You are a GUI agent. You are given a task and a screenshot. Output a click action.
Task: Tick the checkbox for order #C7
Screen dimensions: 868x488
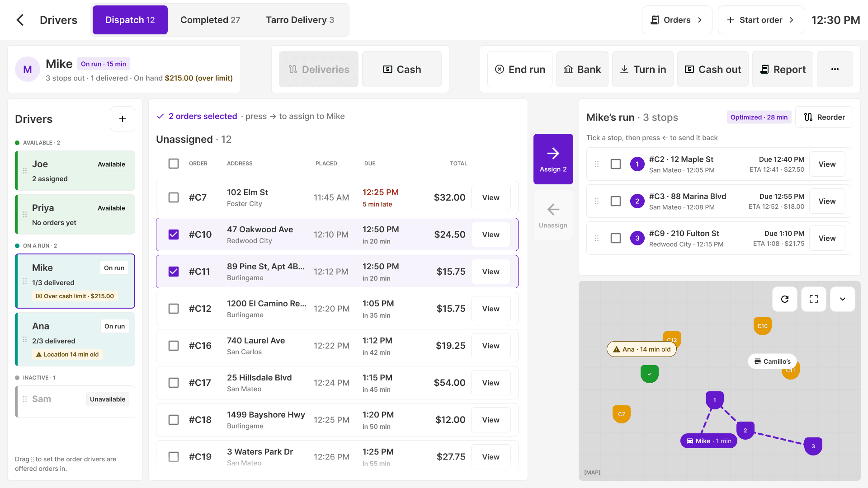[x=174, y=197]
